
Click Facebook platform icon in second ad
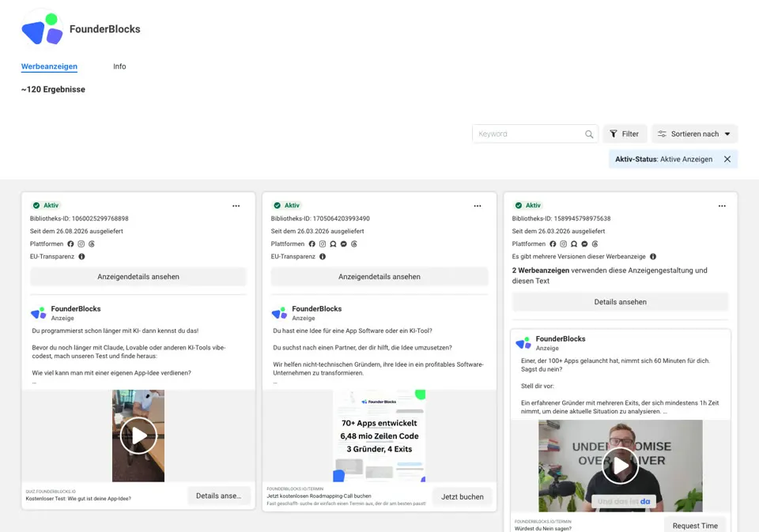coord(312,244)
